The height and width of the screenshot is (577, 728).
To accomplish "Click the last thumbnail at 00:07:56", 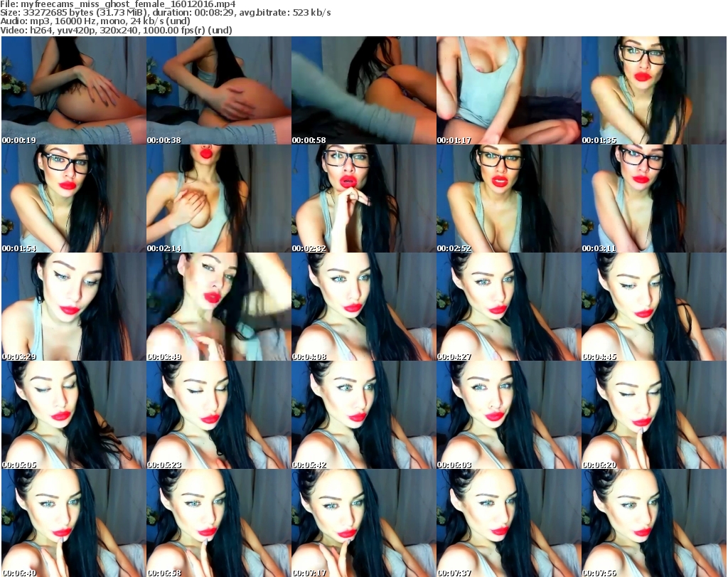I will click(x=654, y=523).
